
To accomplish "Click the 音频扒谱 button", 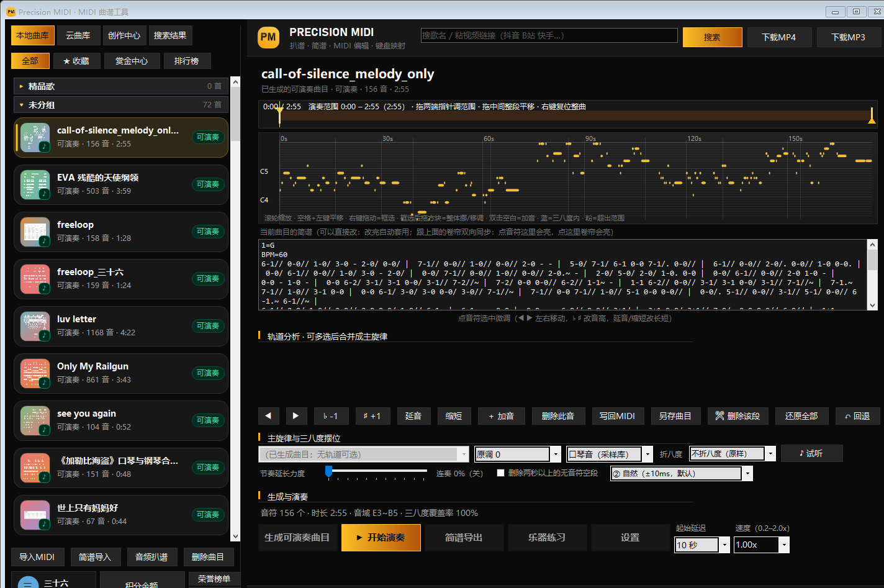I will point(152,557).
